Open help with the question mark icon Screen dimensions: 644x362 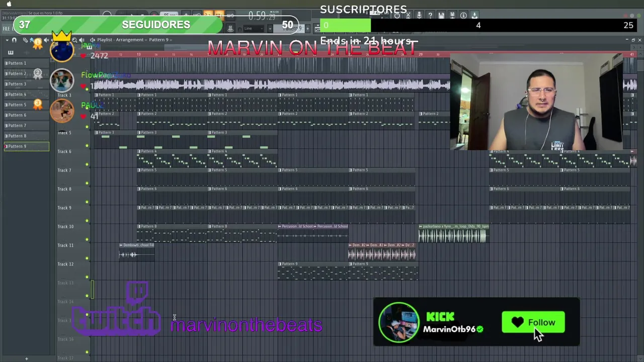[x=430, y=16]
